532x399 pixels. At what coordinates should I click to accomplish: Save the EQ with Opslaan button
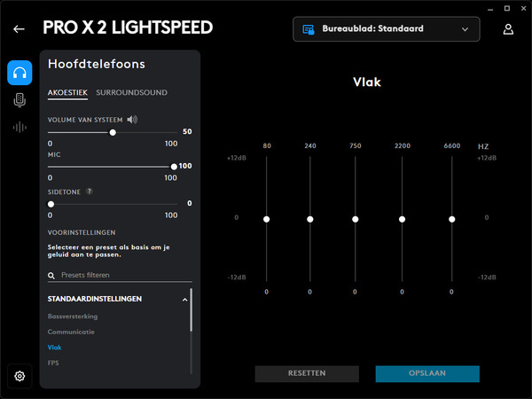coord(427,373)
